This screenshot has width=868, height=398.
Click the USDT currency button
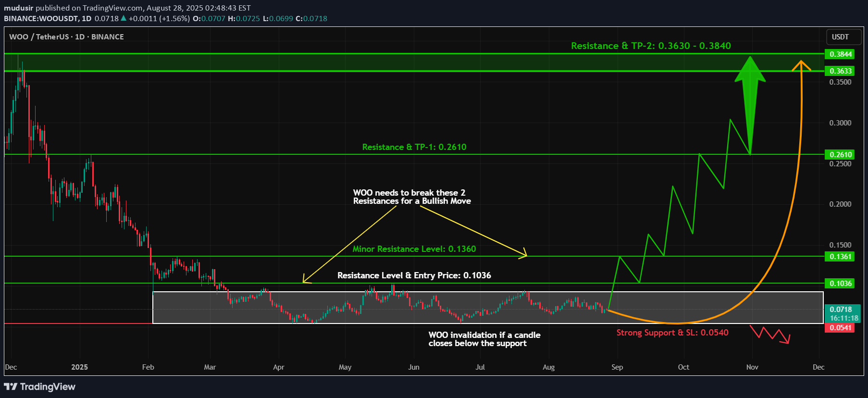tap(844, 37)
